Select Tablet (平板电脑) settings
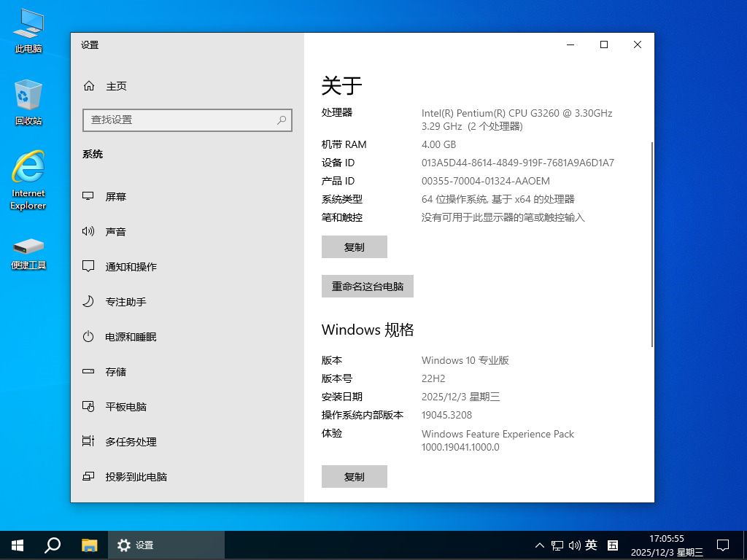Image resolution: width=747 pixels, height=560 pixels. [125, 407]
